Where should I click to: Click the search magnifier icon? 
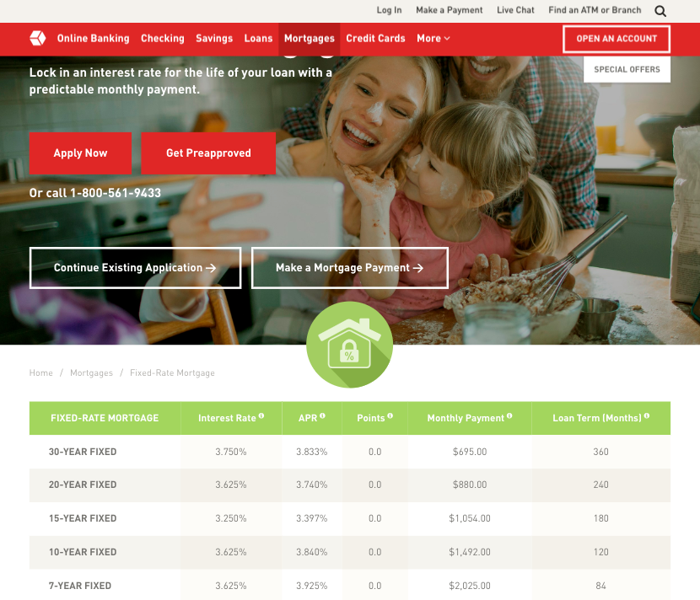tap(660, 11)
